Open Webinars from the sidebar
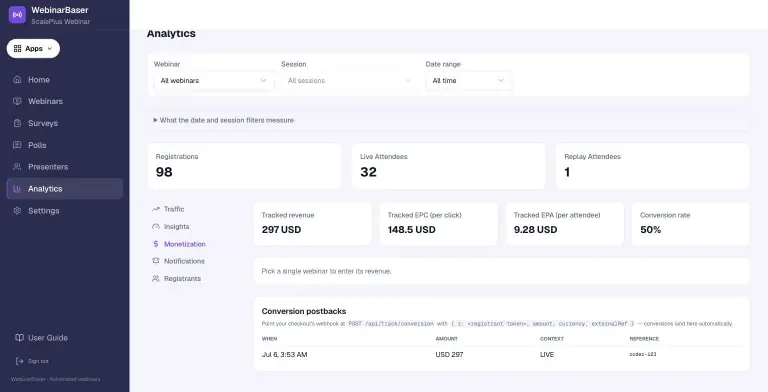 click(65, 101)
